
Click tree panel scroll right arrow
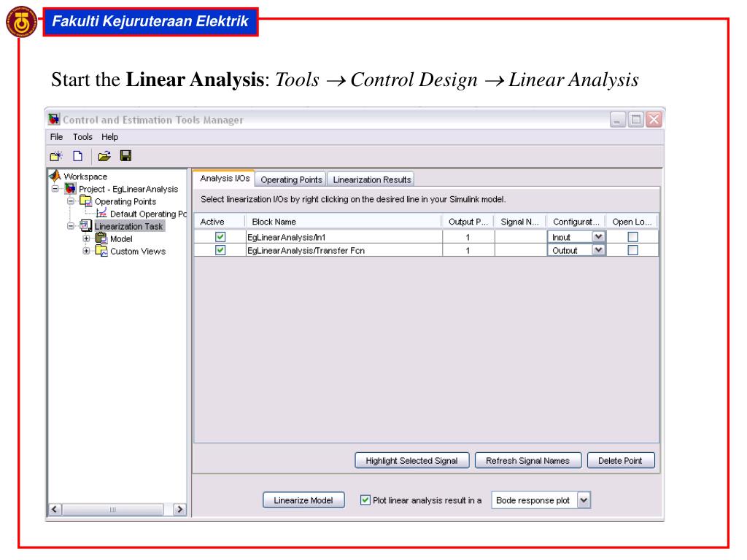(179, 509)
